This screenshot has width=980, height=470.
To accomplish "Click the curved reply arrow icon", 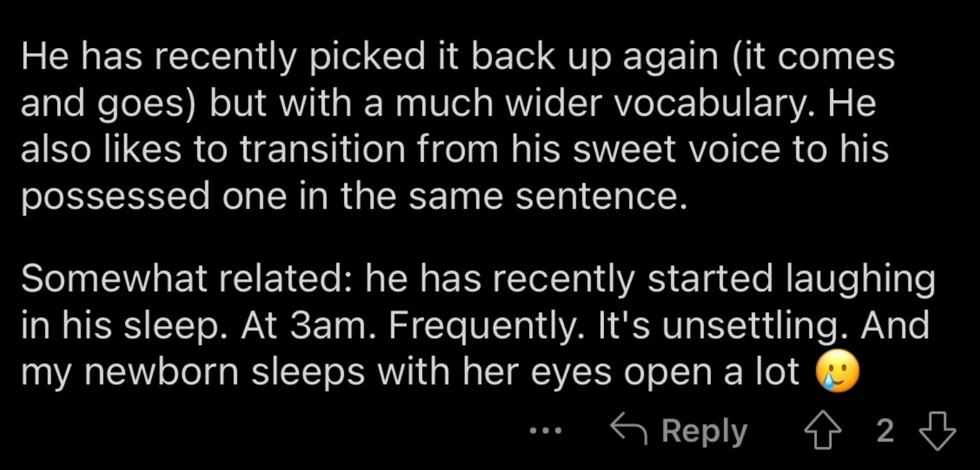I will 631,429.
